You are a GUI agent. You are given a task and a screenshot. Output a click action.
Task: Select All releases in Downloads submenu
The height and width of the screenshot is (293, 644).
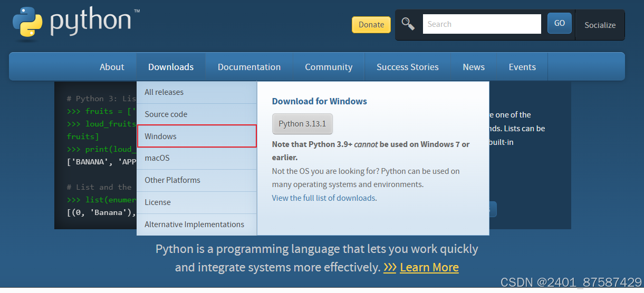point(197,92)
